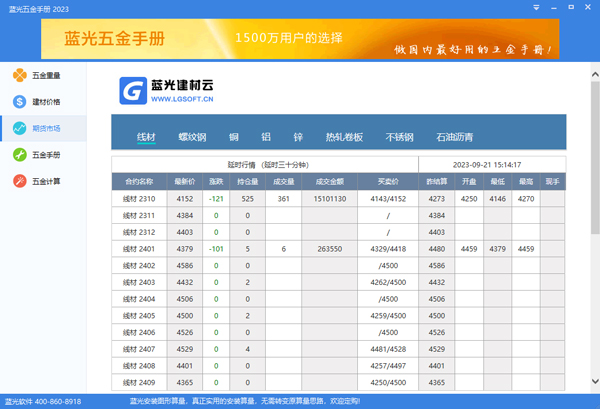Switch to the 石油沥青 tab
The width and height of the screenshot is (600, 409).
(x=455, y=137)
